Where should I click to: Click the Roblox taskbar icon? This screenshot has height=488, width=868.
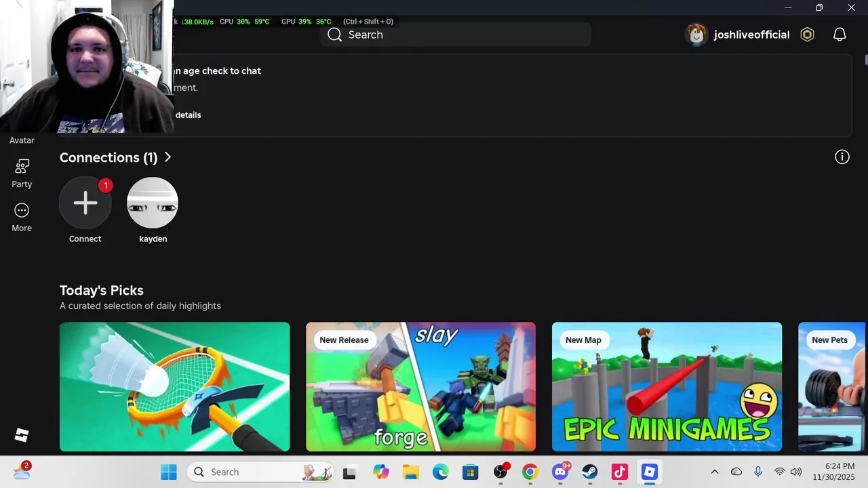(650, 472)
